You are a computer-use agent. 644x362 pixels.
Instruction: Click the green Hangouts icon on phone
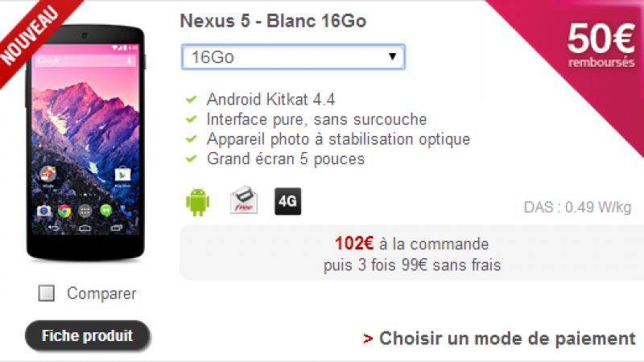click(x=104, y=212)
